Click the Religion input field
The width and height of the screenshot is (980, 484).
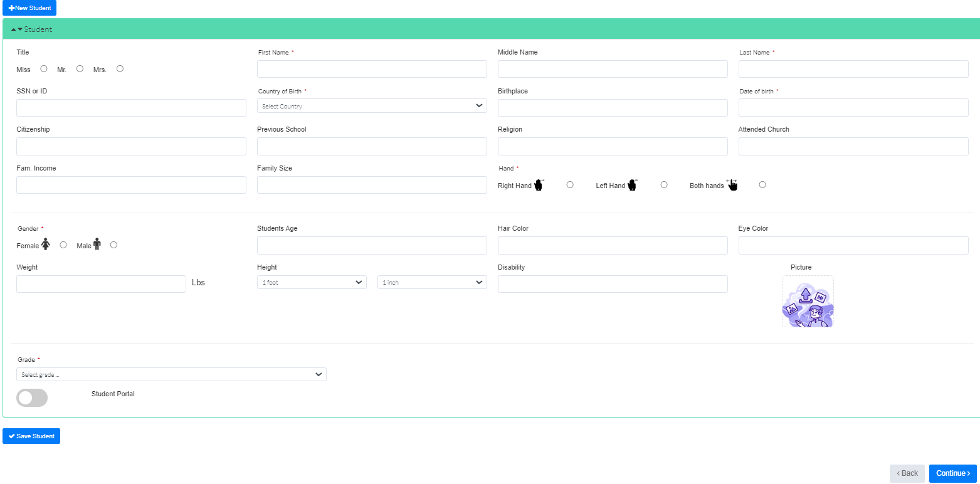[613, 147]
